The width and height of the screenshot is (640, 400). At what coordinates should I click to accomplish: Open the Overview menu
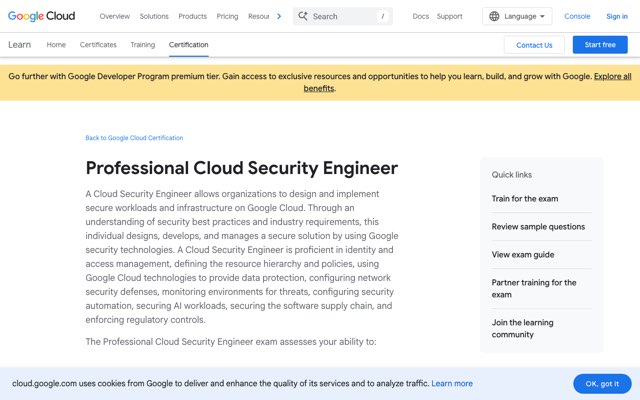click(x=115, y=16)
